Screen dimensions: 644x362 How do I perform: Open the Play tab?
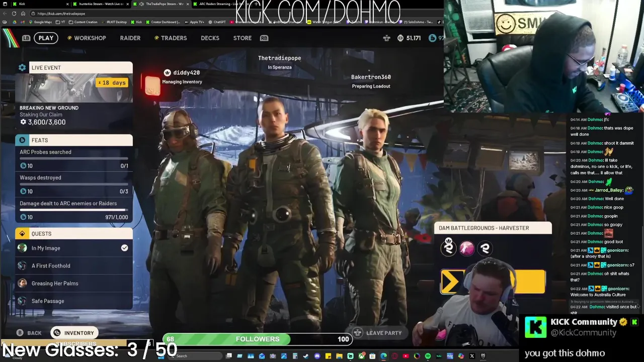click(46, 38)
